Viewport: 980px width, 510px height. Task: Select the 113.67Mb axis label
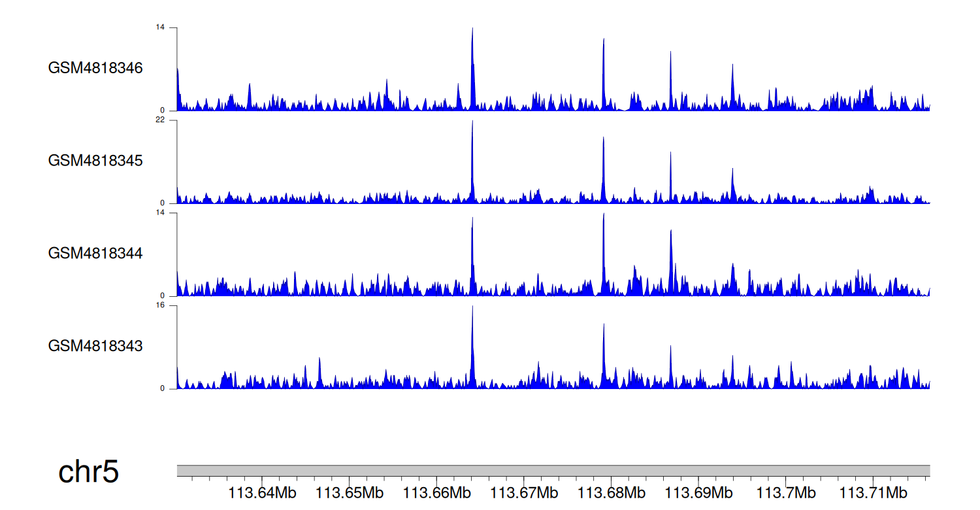tap(524, 492)
